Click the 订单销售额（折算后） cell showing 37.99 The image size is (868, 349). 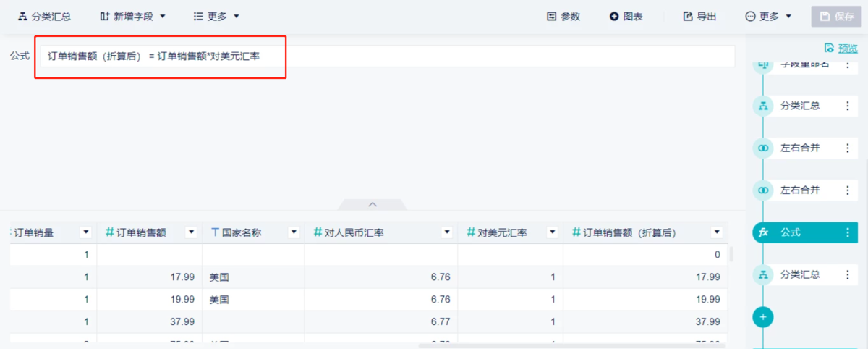pos(644,321)
